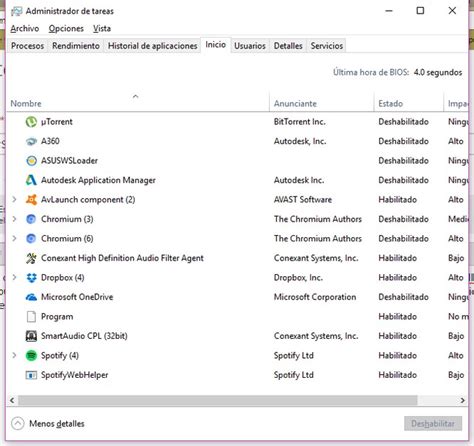Click the Microsoft OneDrive cloud icon
Screen dimensions: 474x446
(x=31, y=297)
